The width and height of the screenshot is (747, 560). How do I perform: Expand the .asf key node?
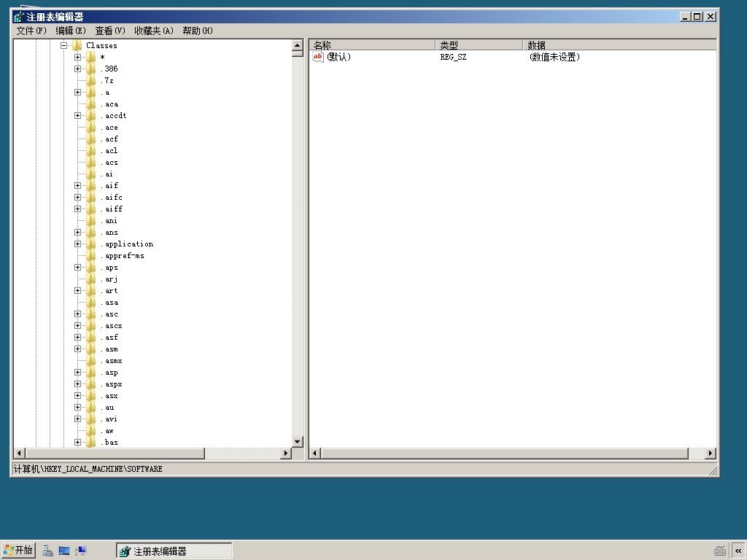tap(77, 337)
